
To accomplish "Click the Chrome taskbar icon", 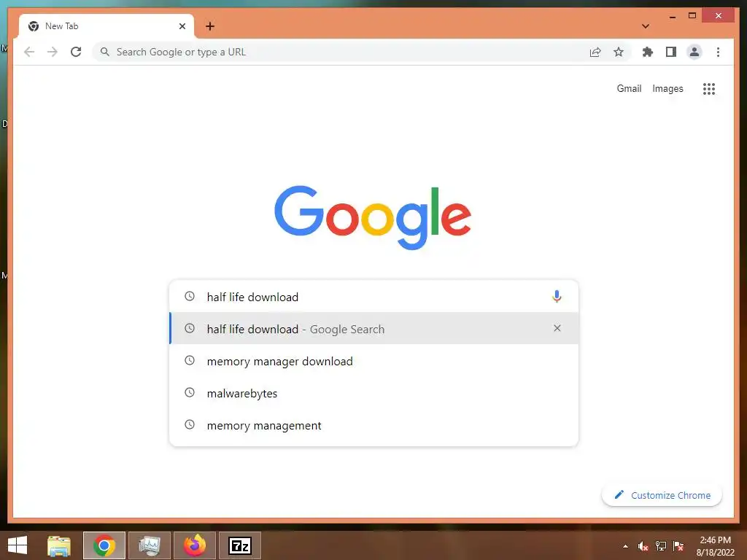I will tap(104, 545).
